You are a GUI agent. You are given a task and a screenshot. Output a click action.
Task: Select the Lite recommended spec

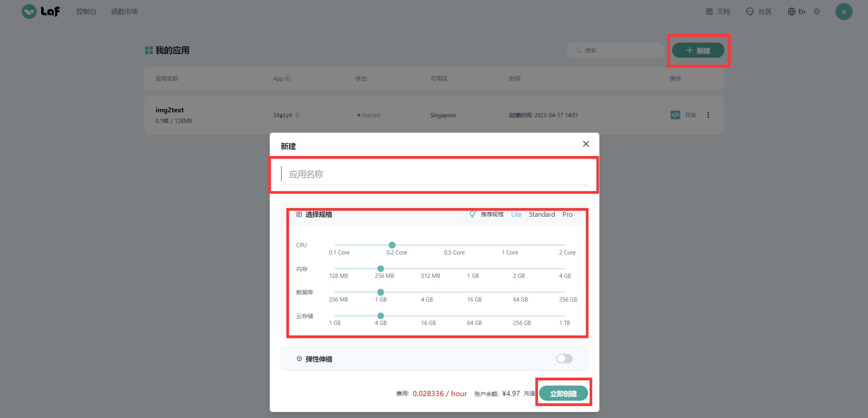[516, 214]
